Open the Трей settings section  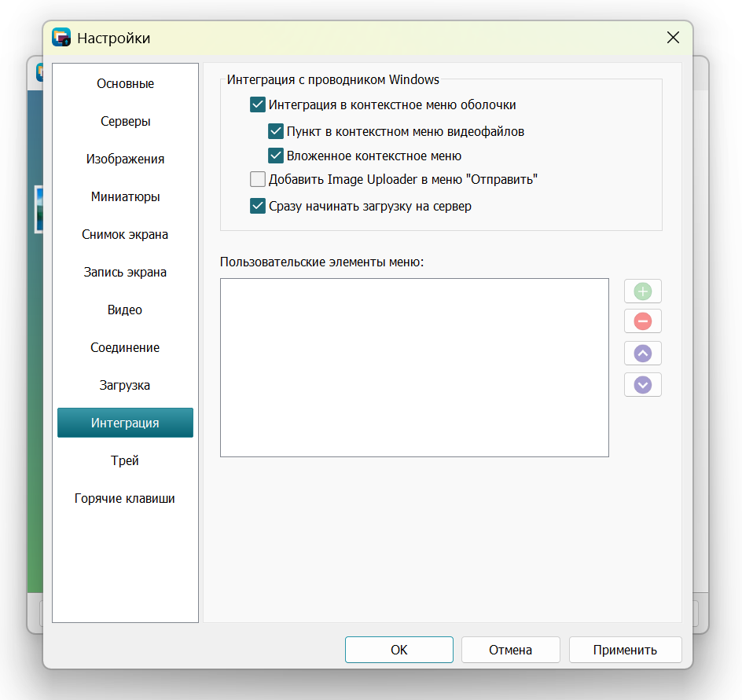click(126, 460)
